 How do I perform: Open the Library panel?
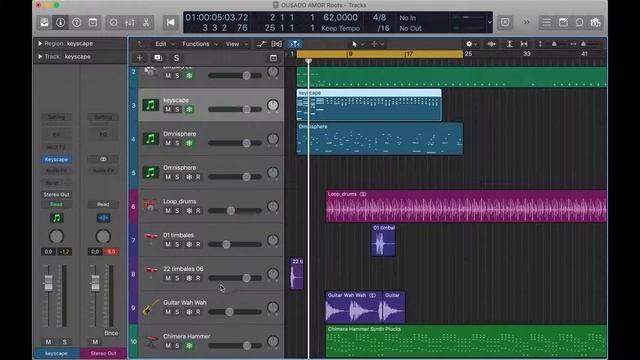[x=44, y=22]
